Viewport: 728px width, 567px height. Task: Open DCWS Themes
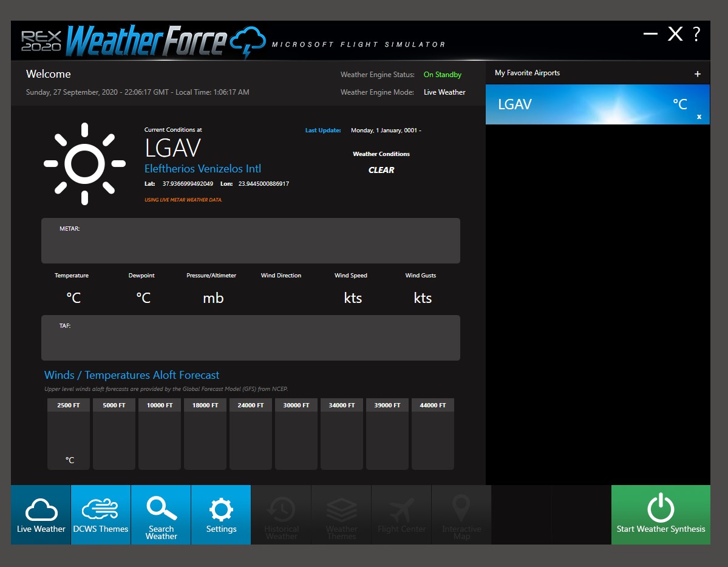[x=100, y=515]
